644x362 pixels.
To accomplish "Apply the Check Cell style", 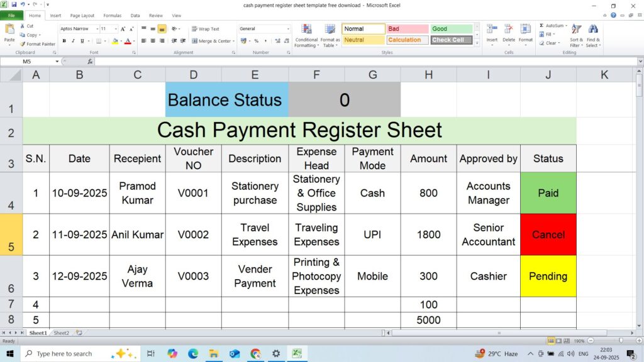I will click(x=451, y=40).
